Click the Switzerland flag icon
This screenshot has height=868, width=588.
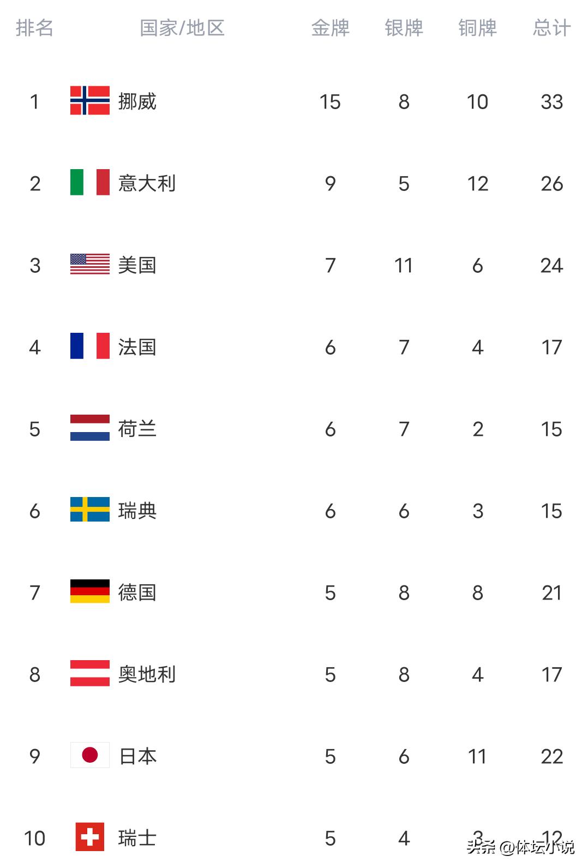tap(89, 837)
